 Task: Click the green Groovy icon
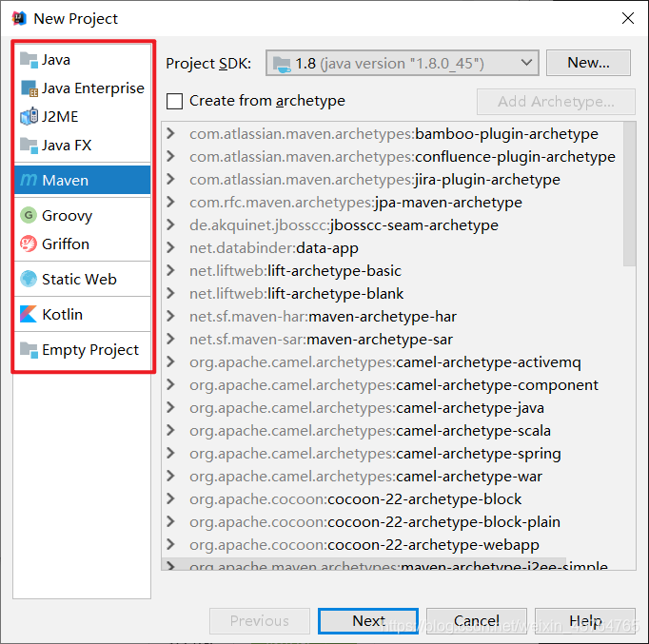point(29,215)
